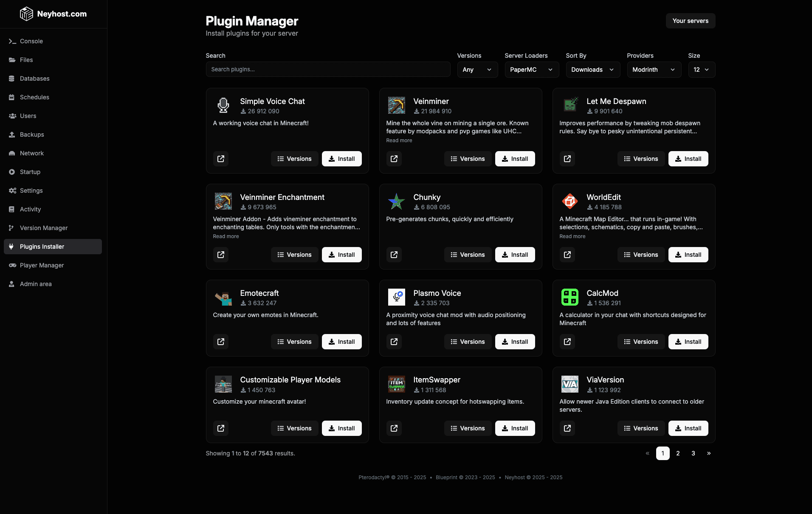Change the Server Loaders PaperMC dropdown
812x514 pixels.
(532, 70)
